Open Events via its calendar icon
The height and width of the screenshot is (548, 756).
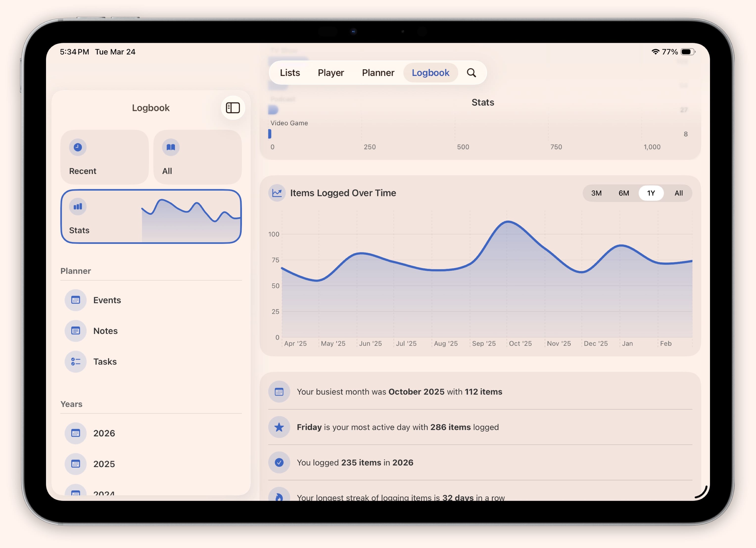(x=76, y=300)
